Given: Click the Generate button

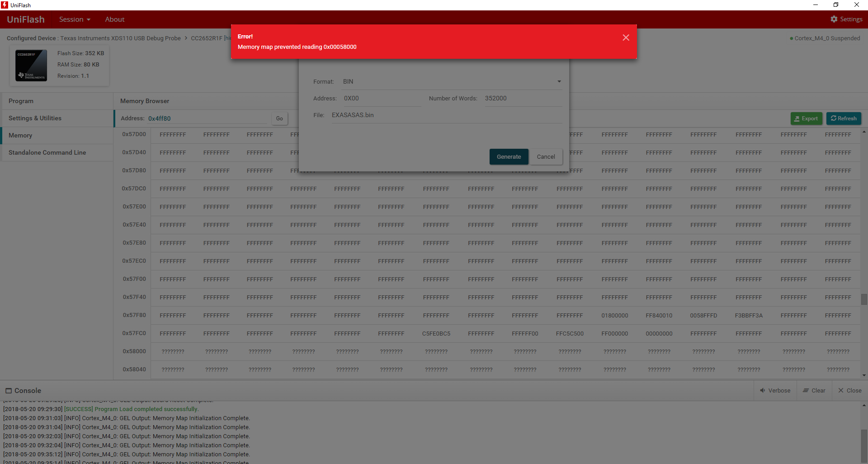Looking at the screenshot, I should [x=509, y=156].
